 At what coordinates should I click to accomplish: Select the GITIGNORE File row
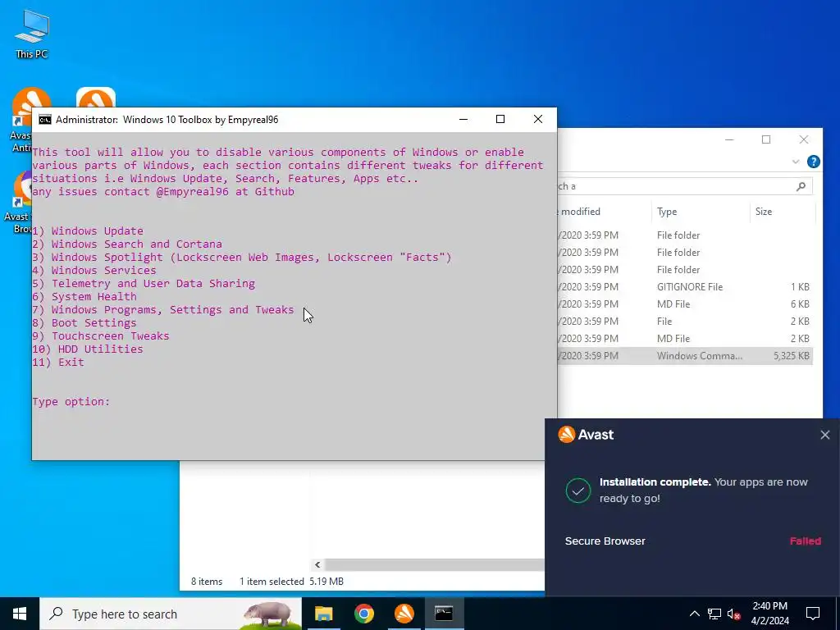[685, 286]
